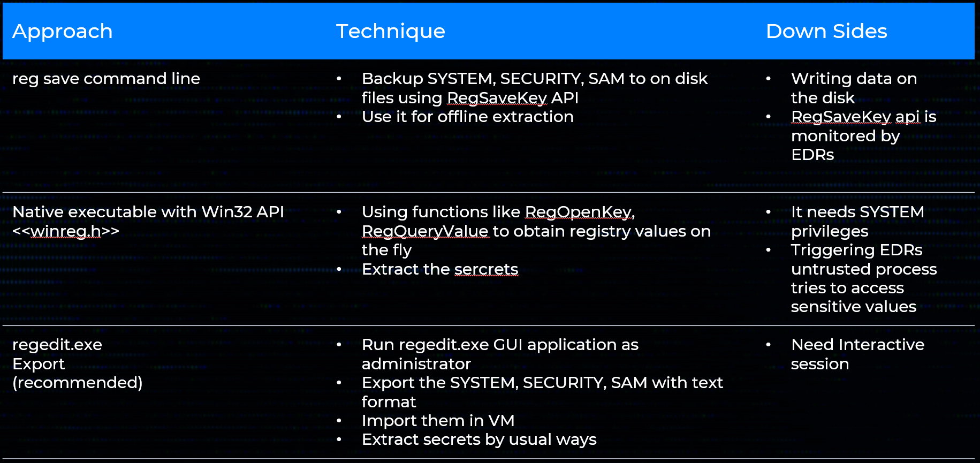Click the "Writing data on the disk" bullet
This screenshot has height=463, width=980.
tap(853, 79)
